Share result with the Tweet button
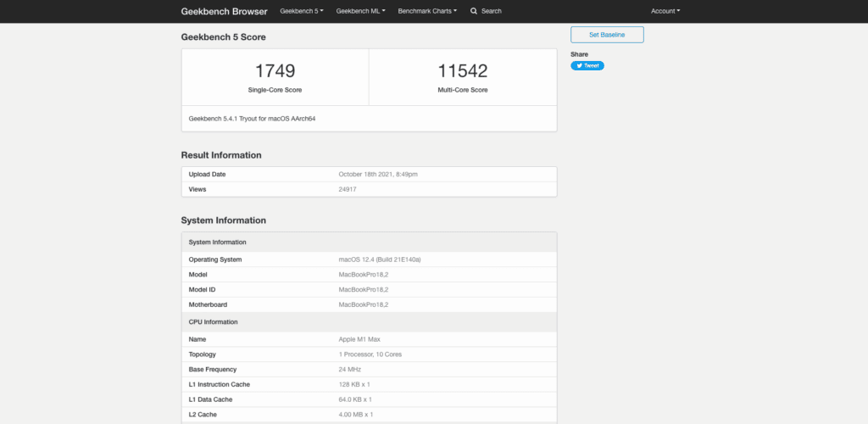 [x=587, y=65]
